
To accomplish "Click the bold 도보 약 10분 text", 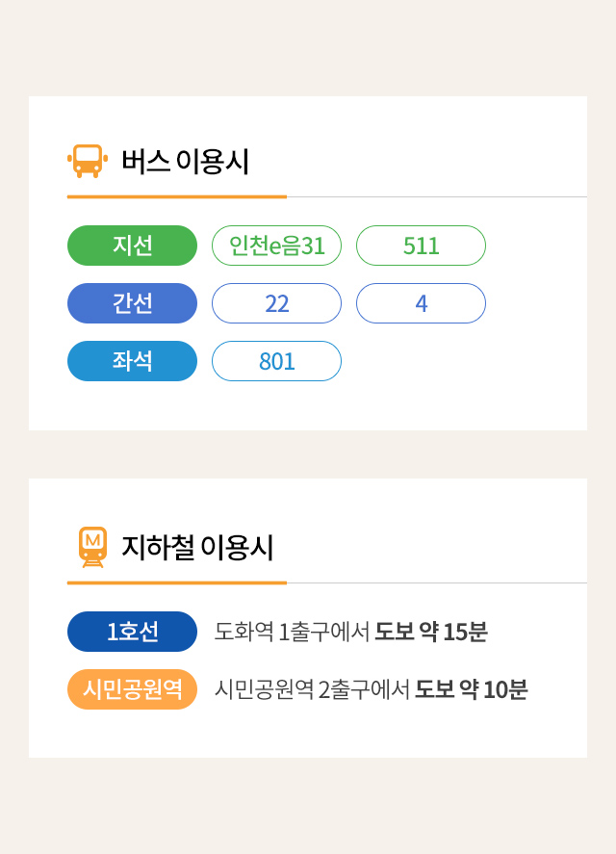I will (472, 689).
